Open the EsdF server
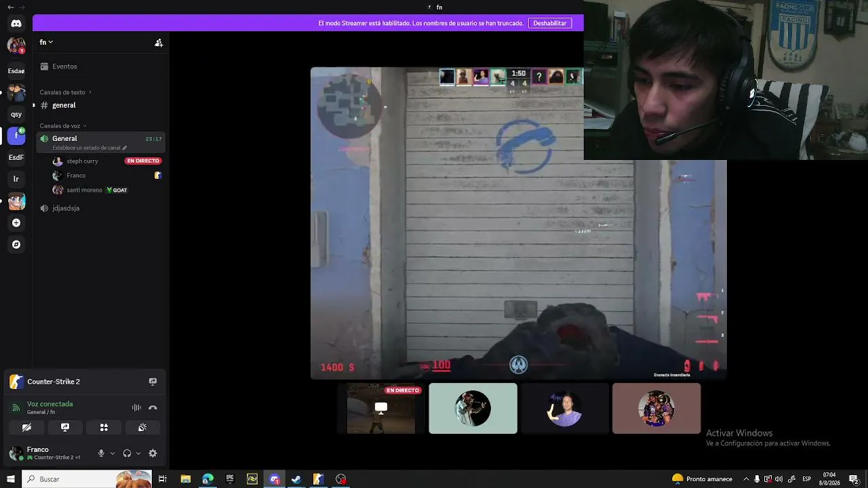 point(16,157)
